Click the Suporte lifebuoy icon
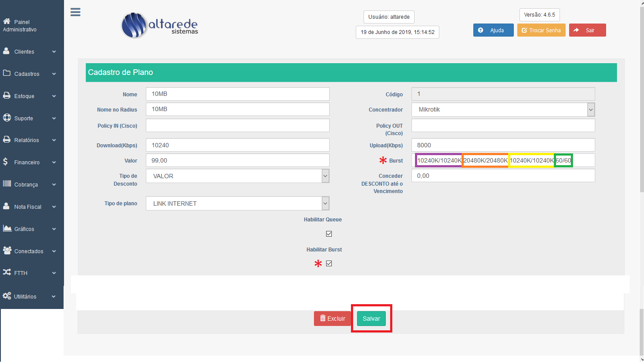644x363 pixels. tap(7, 118)
